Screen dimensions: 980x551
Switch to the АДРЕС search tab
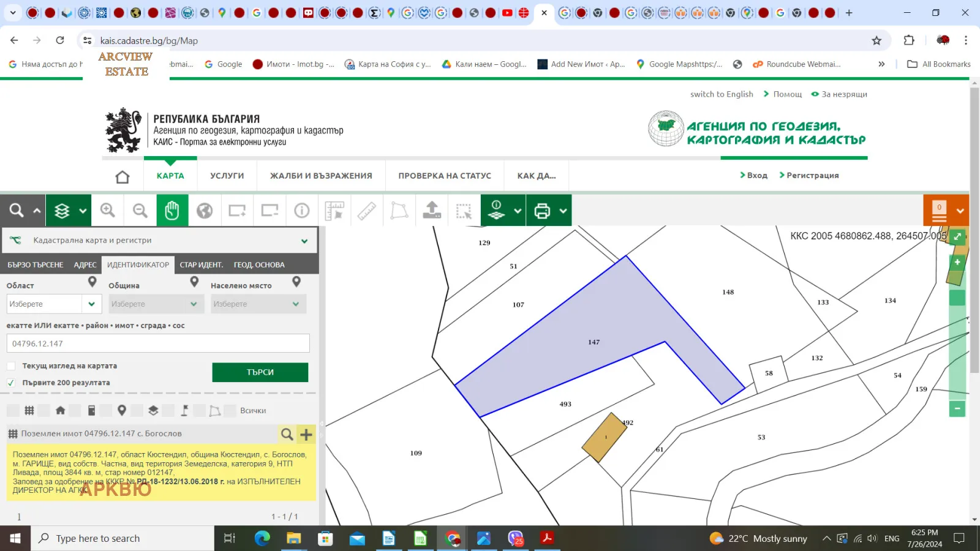point(85,265)
